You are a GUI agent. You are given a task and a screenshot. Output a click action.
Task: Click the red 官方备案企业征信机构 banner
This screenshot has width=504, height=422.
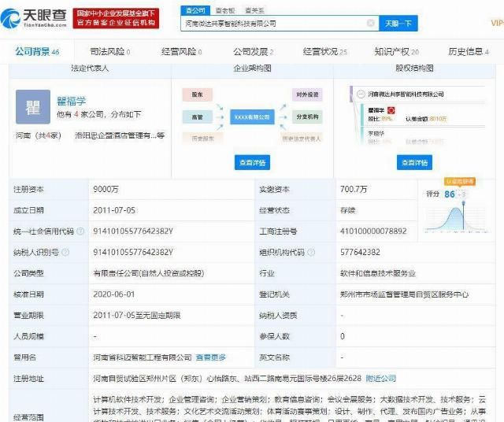tap(116, 18)
